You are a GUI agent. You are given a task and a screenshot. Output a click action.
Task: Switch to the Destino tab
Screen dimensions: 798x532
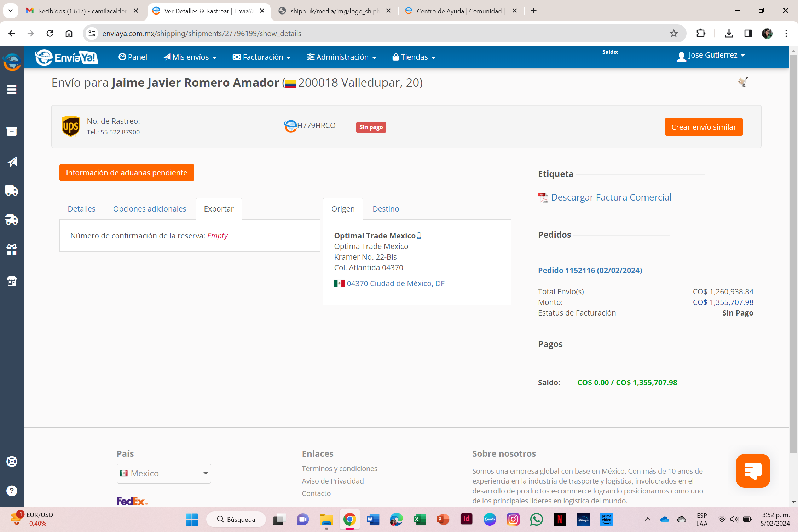(386, 209)
